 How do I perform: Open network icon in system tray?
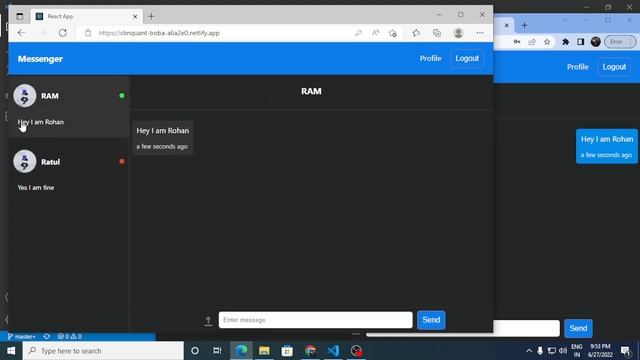pyautogui.click(x=551, y=351)
